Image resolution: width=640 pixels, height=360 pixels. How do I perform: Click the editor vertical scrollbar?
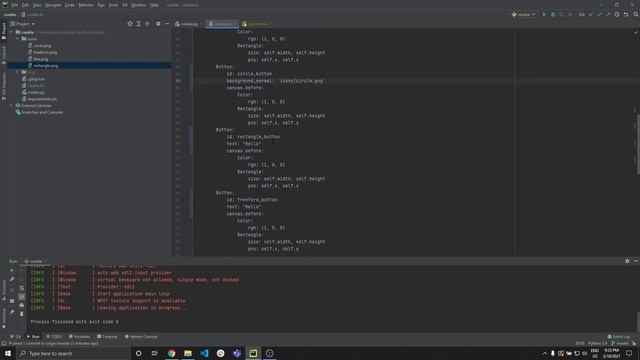(638, 143)
